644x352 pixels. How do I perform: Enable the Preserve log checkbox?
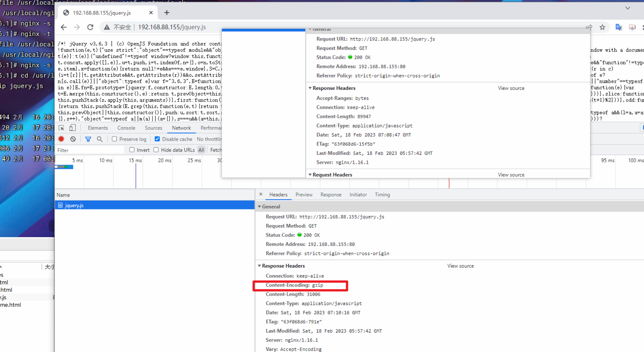click(114, 139)
